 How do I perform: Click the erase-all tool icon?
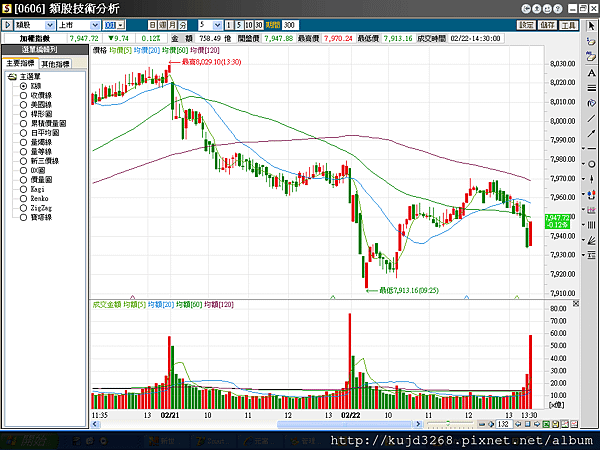tap(591, 57)
